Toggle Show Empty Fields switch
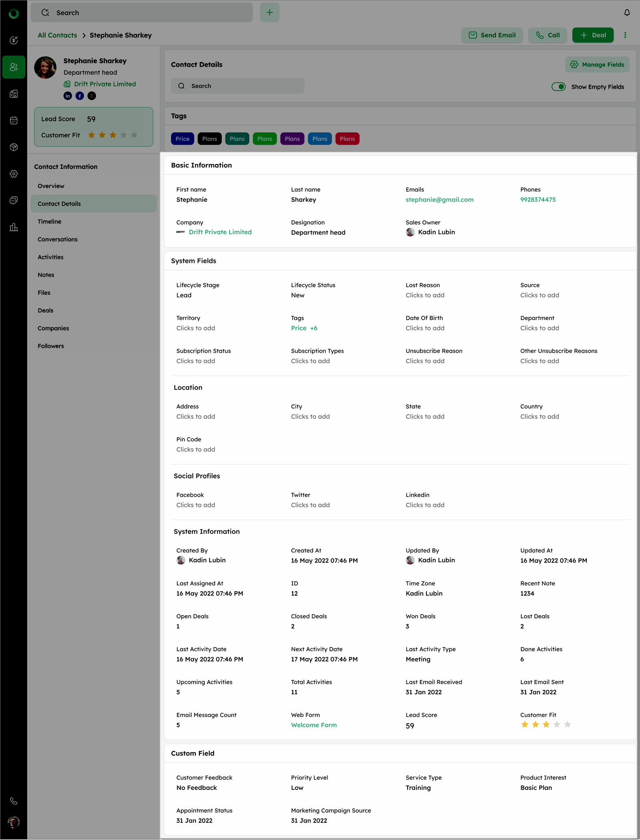This screenshot has width=640, height=840. pyautogui.click(x=558, y=87)
